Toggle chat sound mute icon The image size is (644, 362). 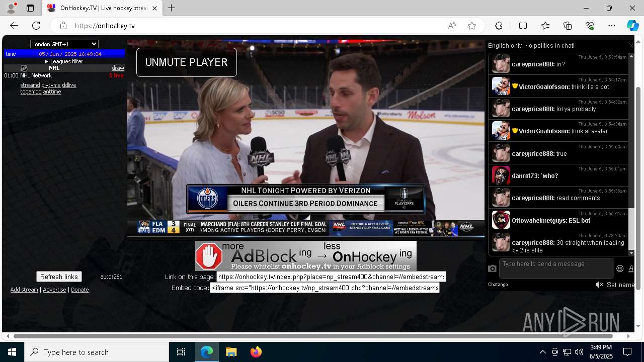tap(599, 285)
